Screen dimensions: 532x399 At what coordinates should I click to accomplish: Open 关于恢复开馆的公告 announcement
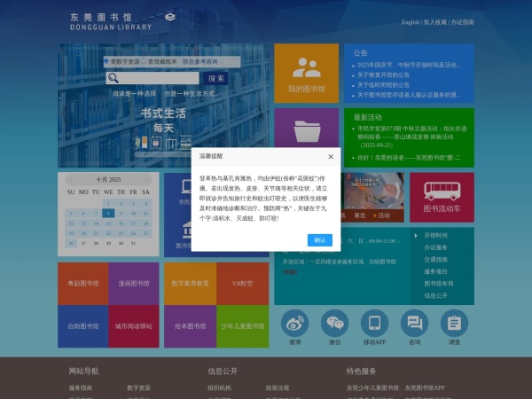pos(383,75)
